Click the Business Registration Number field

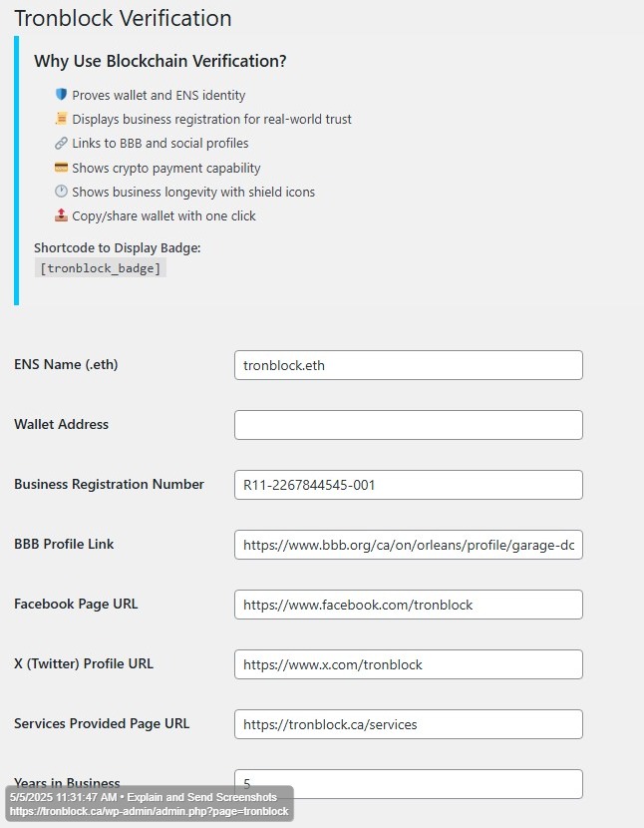click(x=408, y=485)
